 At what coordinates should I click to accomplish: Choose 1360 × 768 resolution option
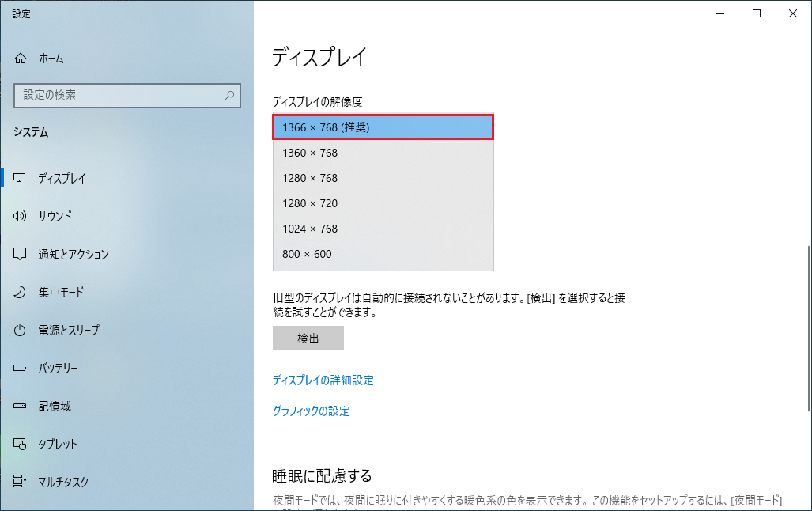coord(383,153)
